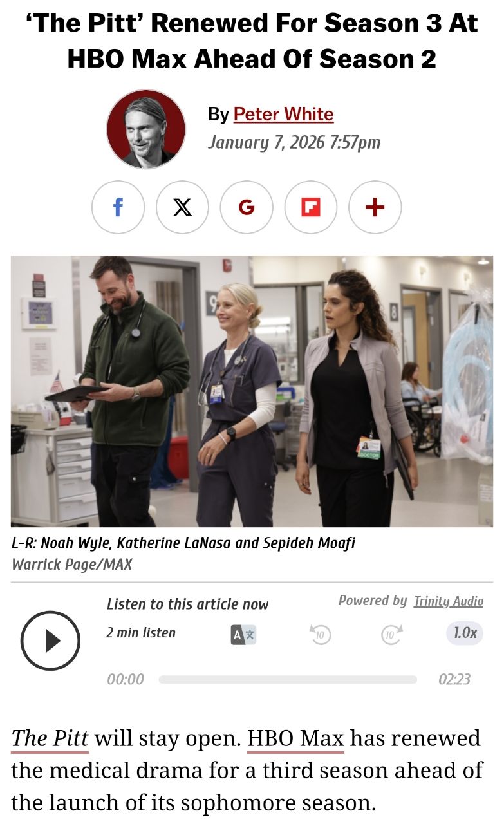This screenshot has height=824, width=504.
Task: Share article on Facebook
Action: point(118,207)
